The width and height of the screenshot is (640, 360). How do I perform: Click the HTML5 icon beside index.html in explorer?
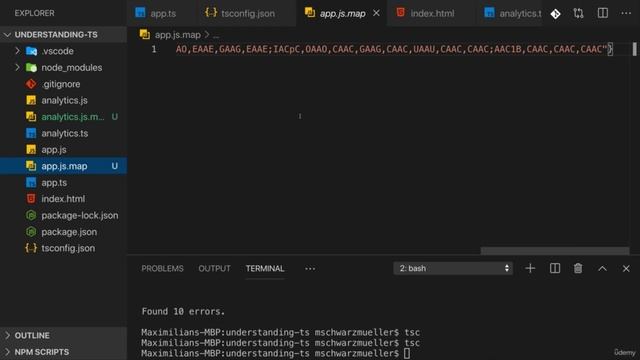(31, 199)
